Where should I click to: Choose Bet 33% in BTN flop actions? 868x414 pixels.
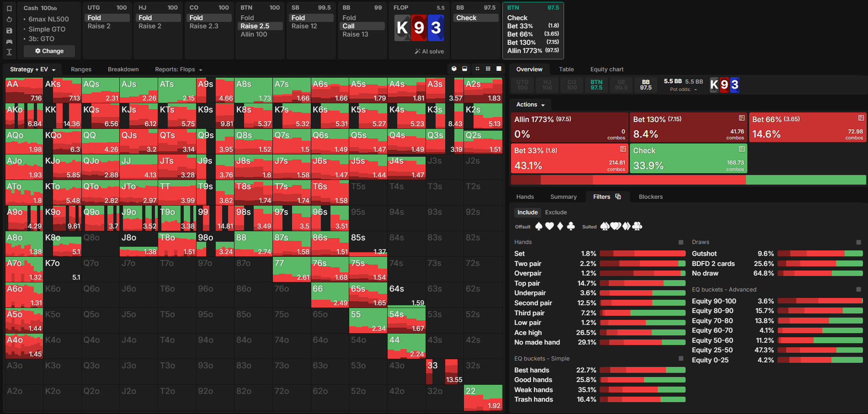point(533,26)
